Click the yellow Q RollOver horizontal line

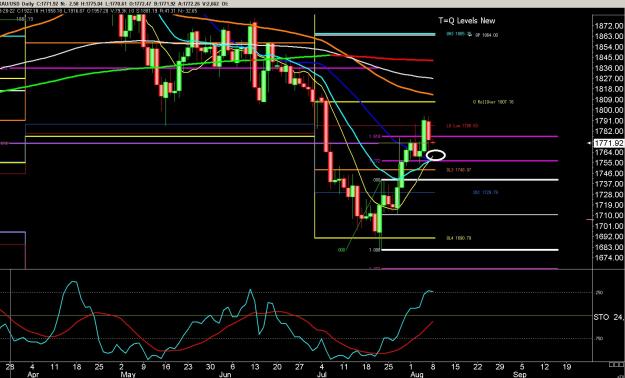point(375,102)
